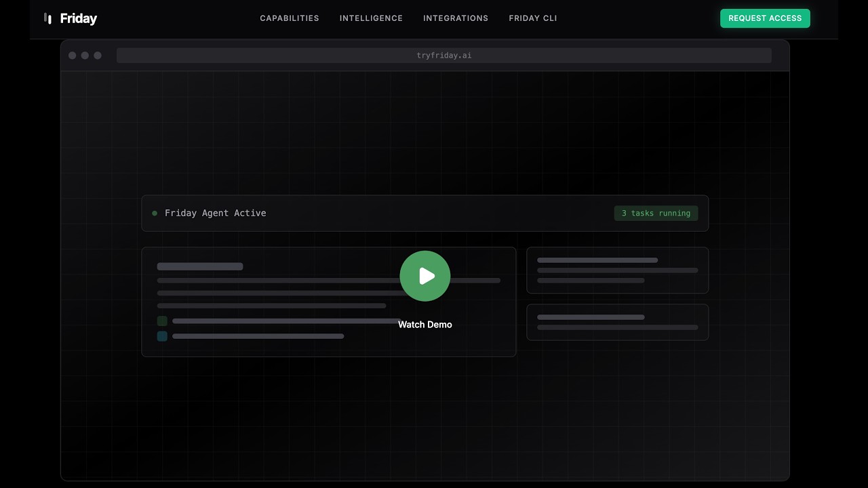Open the Integrations nav link

(x=456, y=18)
